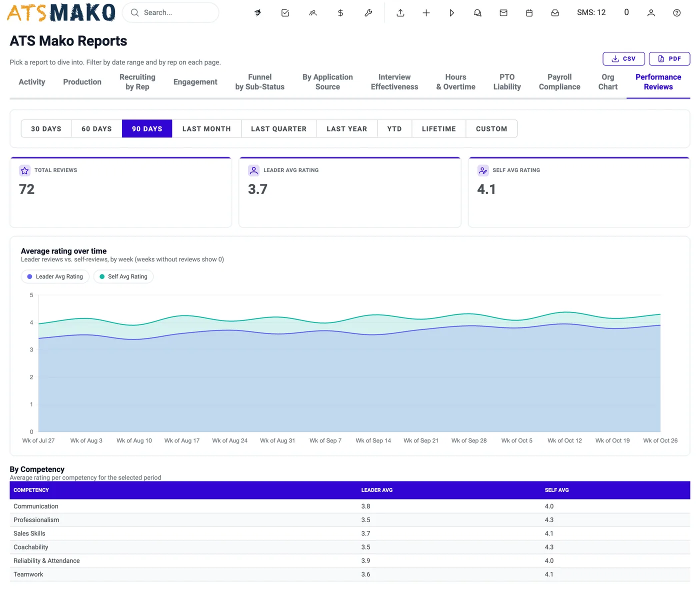Open the By Application Source tab
The image size is (700, 593).
click(327, 82)
